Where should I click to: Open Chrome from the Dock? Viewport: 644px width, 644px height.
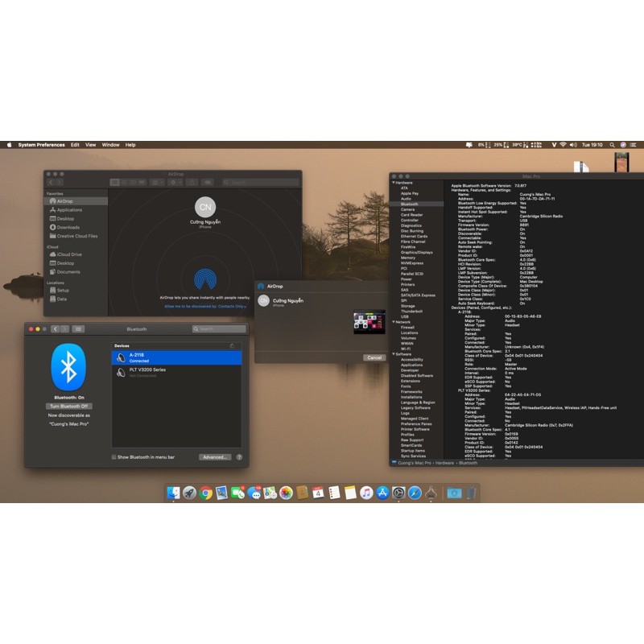point(205,493)
